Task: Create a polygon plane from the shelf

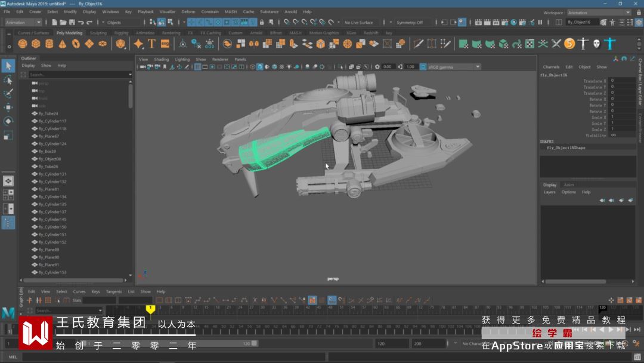Action: point(89,44)
